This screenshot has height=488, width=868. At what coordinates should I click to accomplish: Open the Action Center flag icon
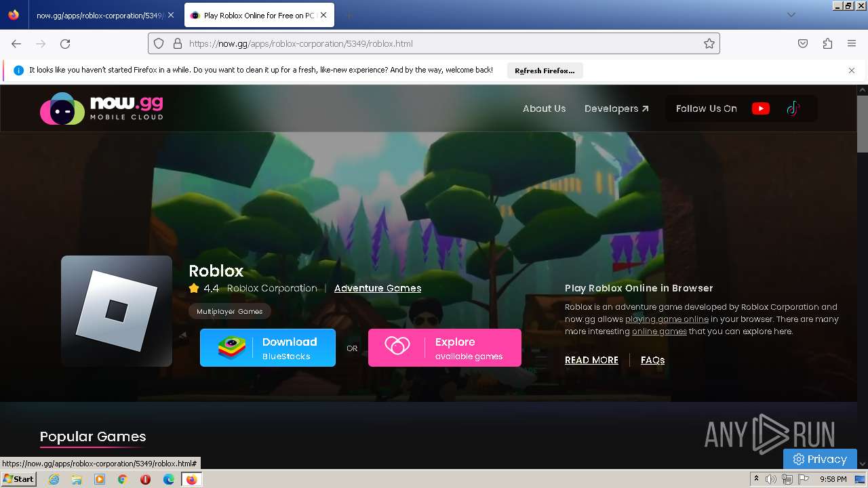[804, 479]
